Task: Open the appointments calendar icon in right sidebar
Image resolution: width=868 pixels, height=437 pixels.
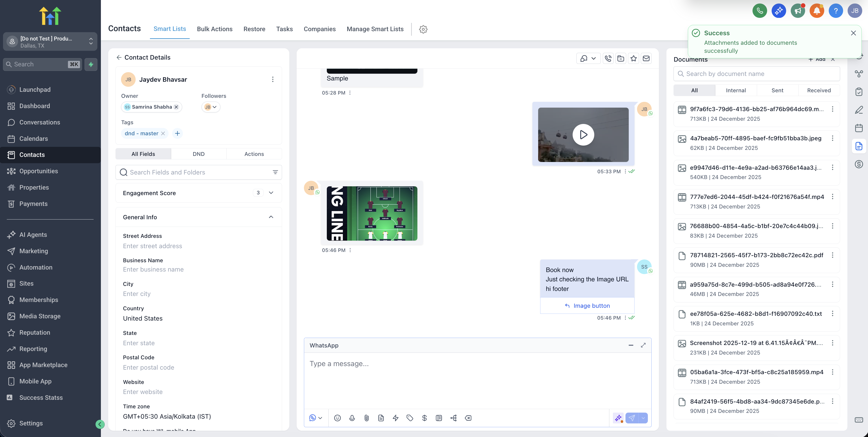Action: tap(859, 128)
